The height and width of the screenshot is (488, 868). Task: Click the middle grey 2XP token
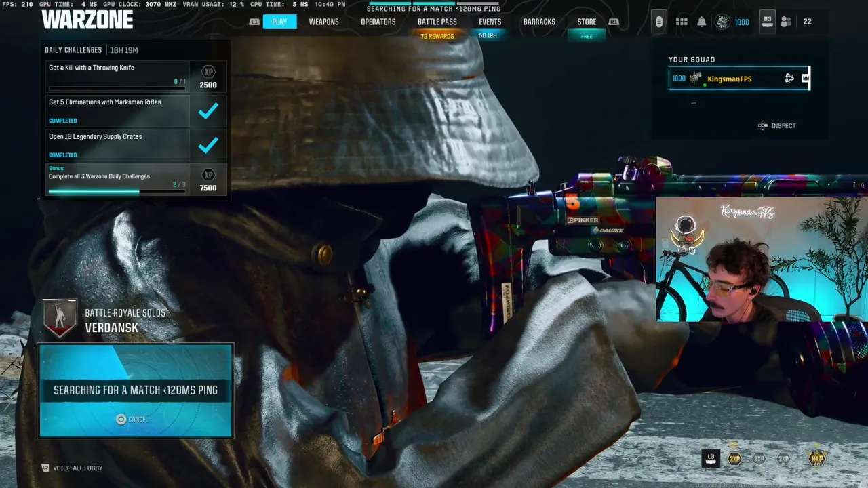pos(759,459)
